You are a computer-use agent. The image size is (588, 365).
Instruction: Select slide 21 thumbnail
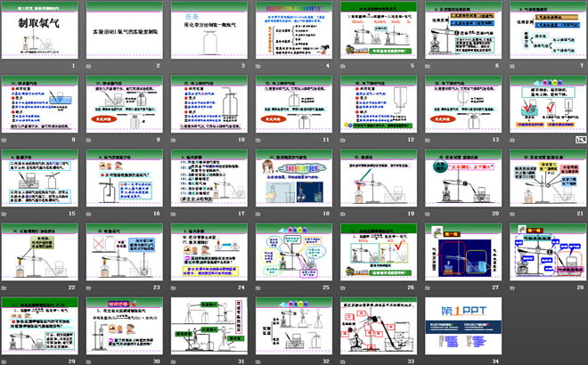click(548, 178)
